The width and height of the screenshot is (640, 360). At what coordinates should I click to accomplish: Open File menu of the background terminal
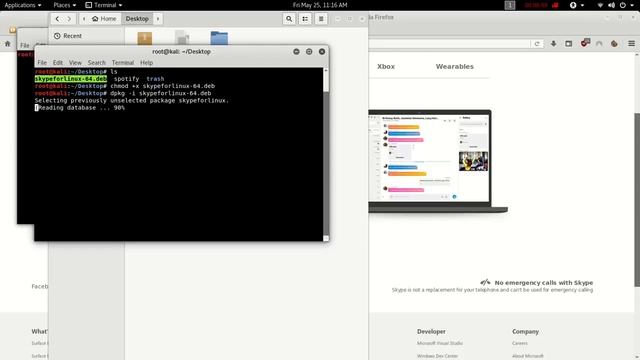point(24,45)
